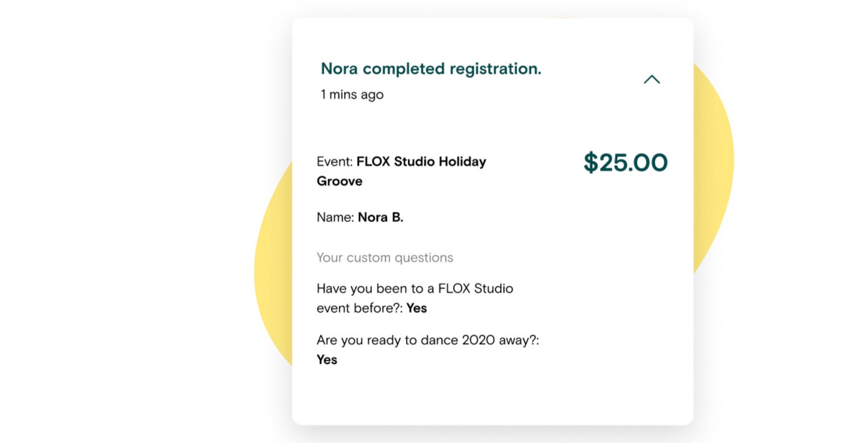The width and height of the screenshot is (868, 443).
Task: Collapse the registration card with the chevron
Action: (652, 79)
